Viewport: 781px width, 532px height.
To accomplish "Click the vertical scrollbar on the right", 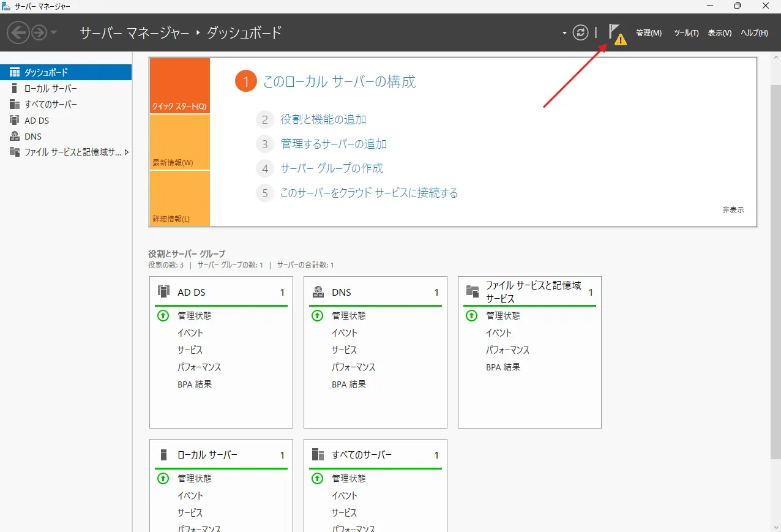I will [x=775, y=272].
